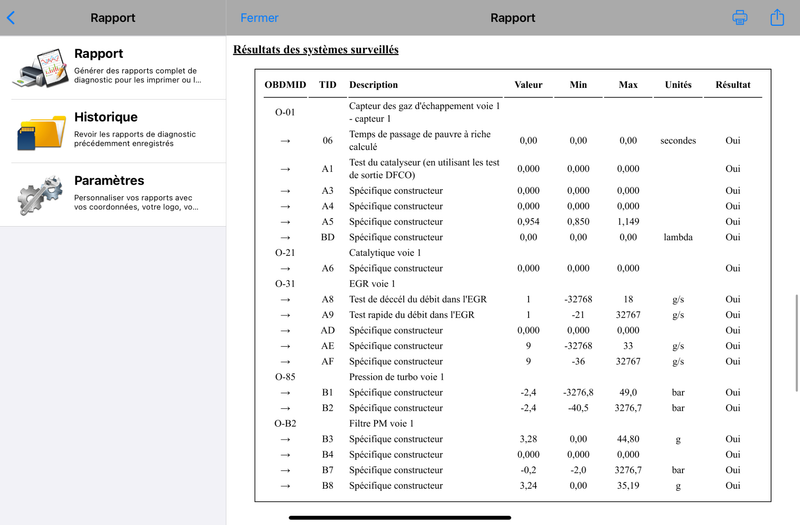Select 'Test de déccél du débit dans l'EGR'
Image resolution: width=800 pixels, height=525 pixels.
tap(418, 299)
